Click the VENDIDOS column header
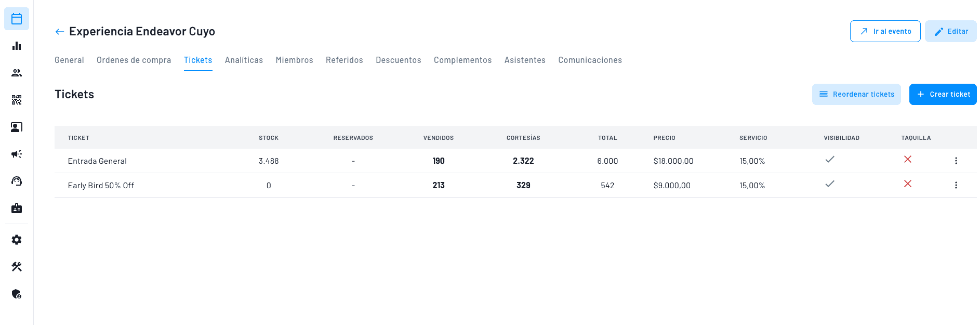The height and width of the screenshot is (325, 980). pyautogui.click(x=439, y=138)
